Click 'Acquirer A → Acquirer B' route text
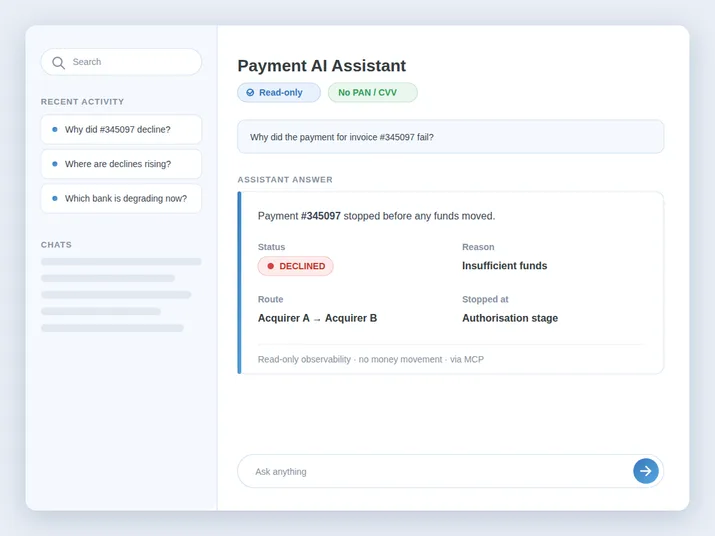The height and width of the screenshot is (536, 715). click(x=317, y=318)
